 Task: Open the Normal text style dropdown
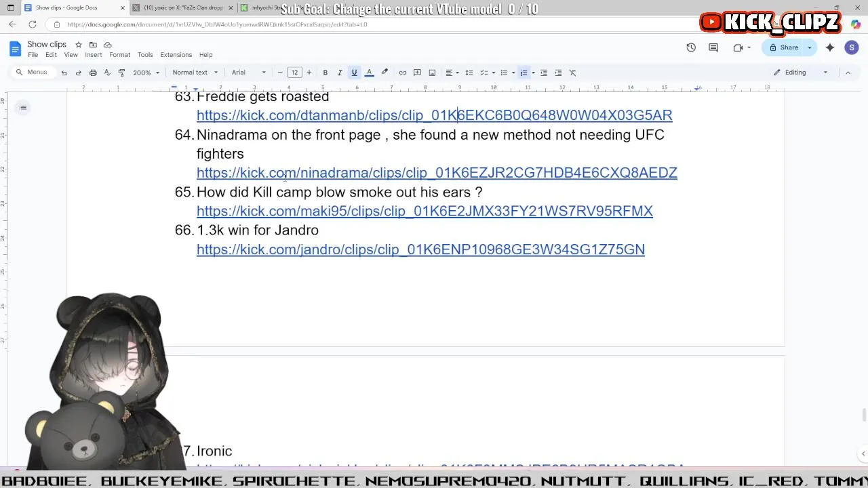195,73
